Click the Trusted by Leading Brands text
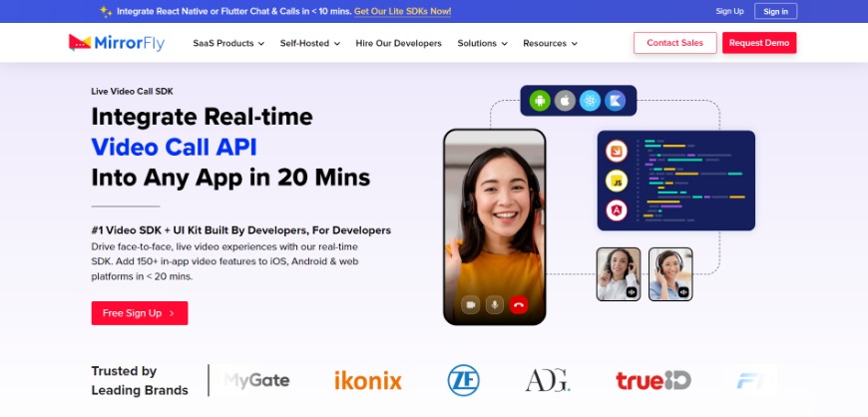This screenshot has width=868, height=417. tap(140, 380)
